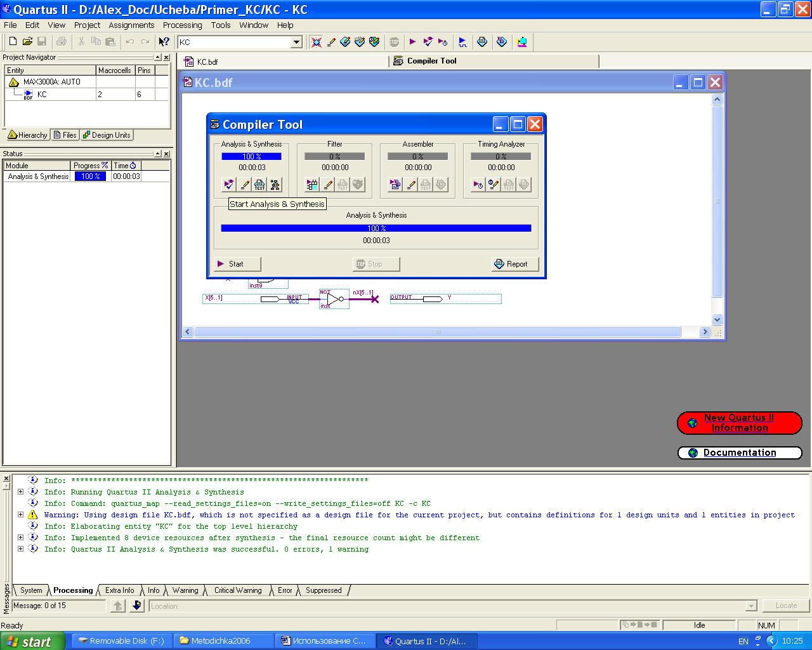812x650 pixels.
Task: Select the Warning messages tab
Action: tap(185, 590)
